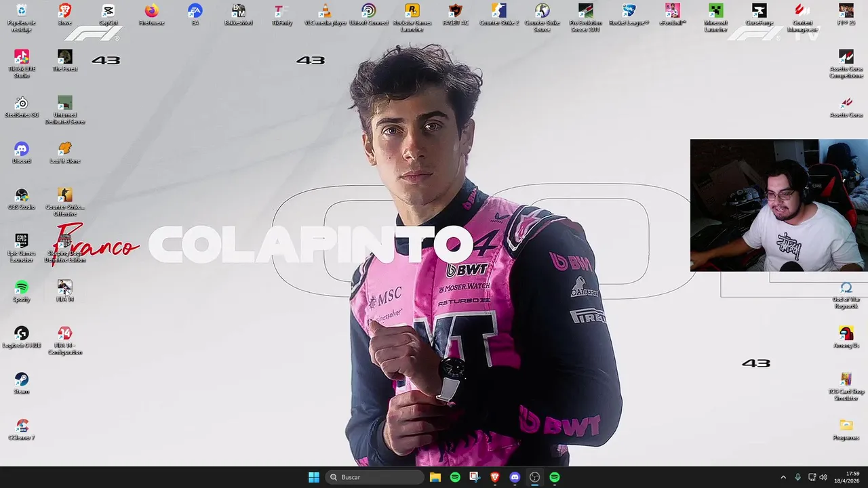
Task: Select the SteelSeries GG shortcut
Action: [21, 106]
